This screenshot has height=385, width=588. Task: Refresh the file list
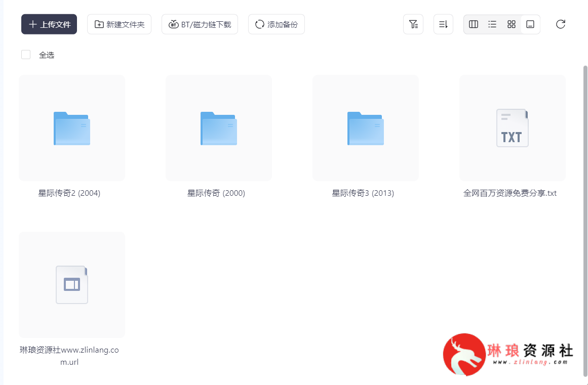point(561,24)
